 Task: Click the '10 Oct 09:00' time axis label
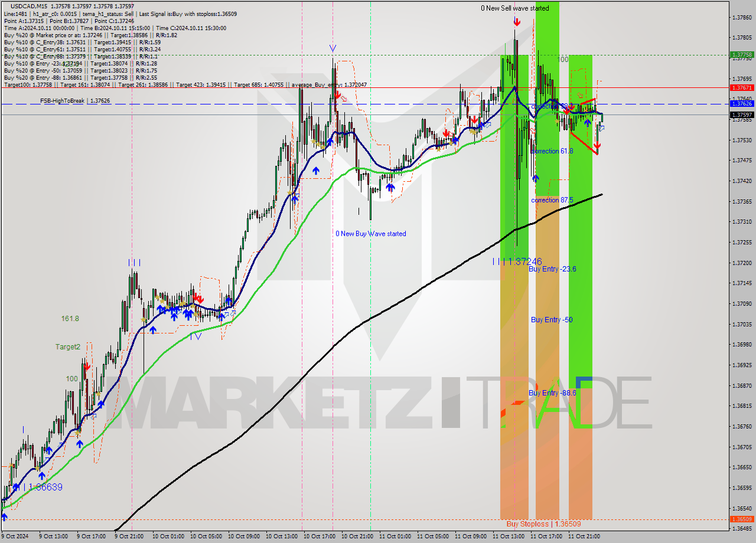(x=243, y=537)
